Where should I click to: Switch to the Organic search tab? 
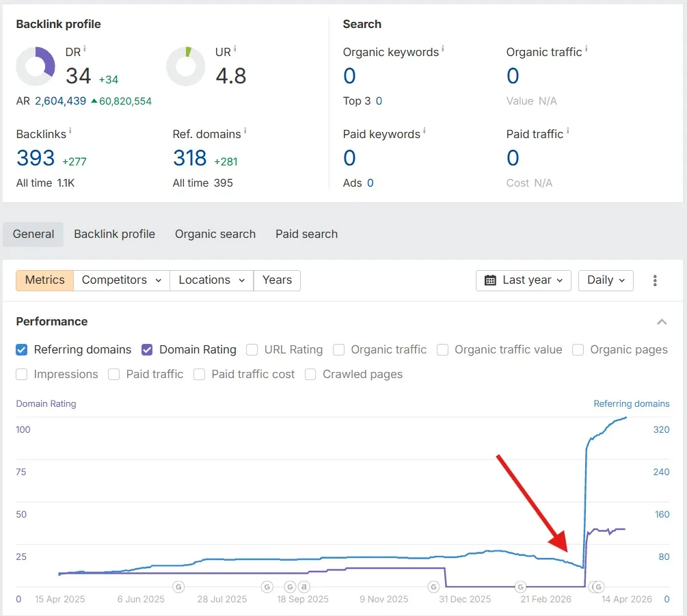click(215, 234)
